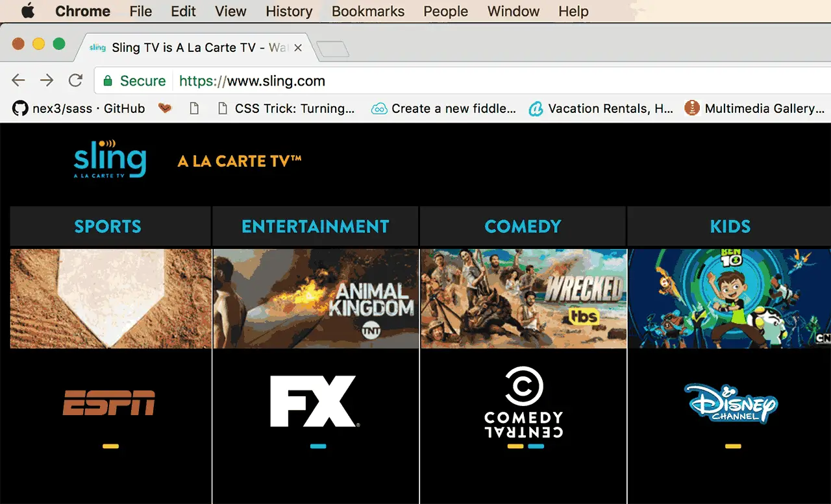Open the Edit menu

coord(184,11)
